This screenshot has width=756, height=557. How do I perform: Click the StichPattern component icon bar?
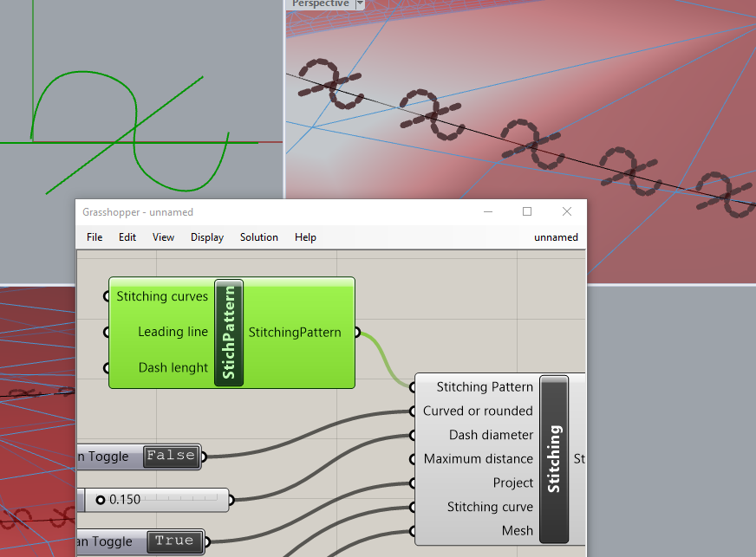click(229, 333)
